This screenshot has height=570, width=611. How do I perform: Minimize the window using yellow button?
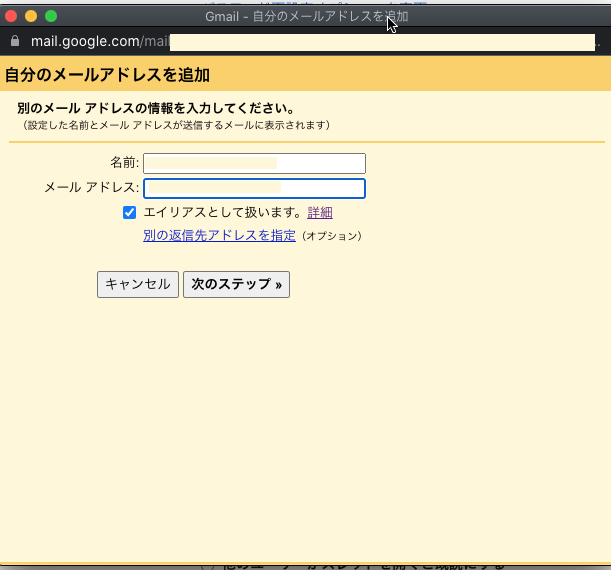pos(31,16)
